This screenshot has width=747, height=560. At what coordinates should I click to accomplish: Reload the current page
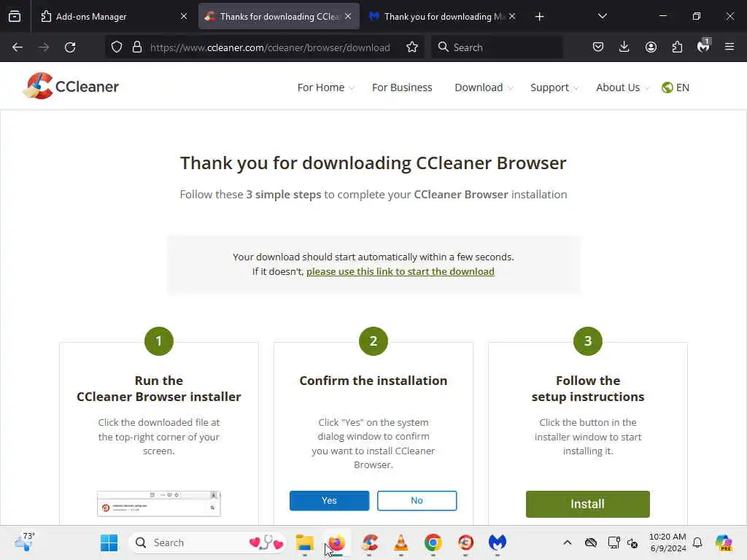click(x=70, y=47)
